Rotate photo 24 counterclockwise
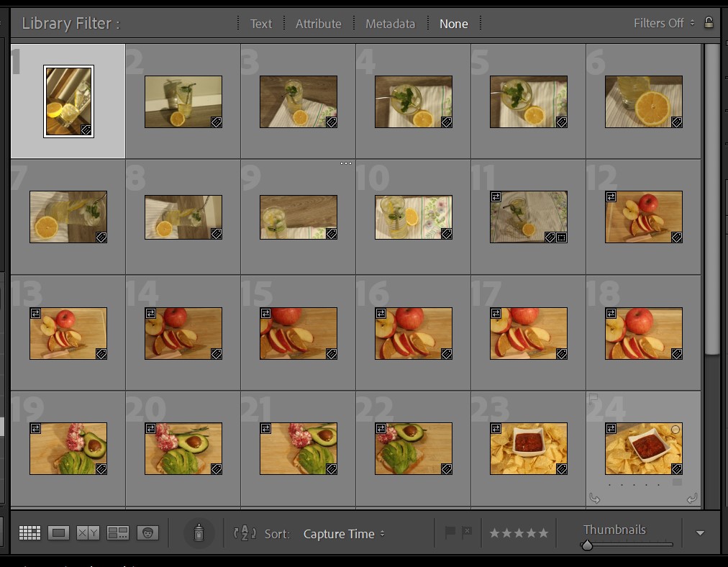This screenshot has width=728, height=567. 595,498
